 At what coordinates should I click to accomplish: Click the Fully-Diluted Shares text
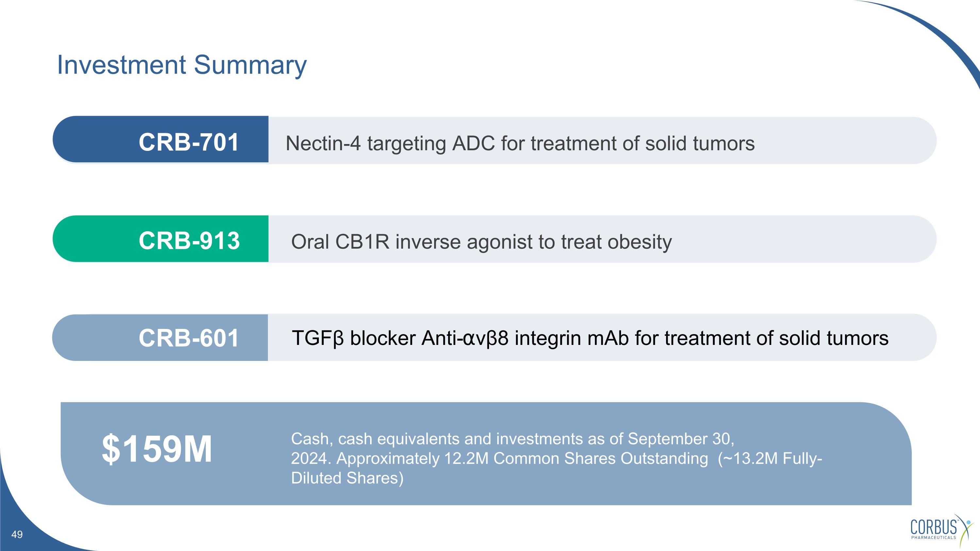tap(557, 468)
